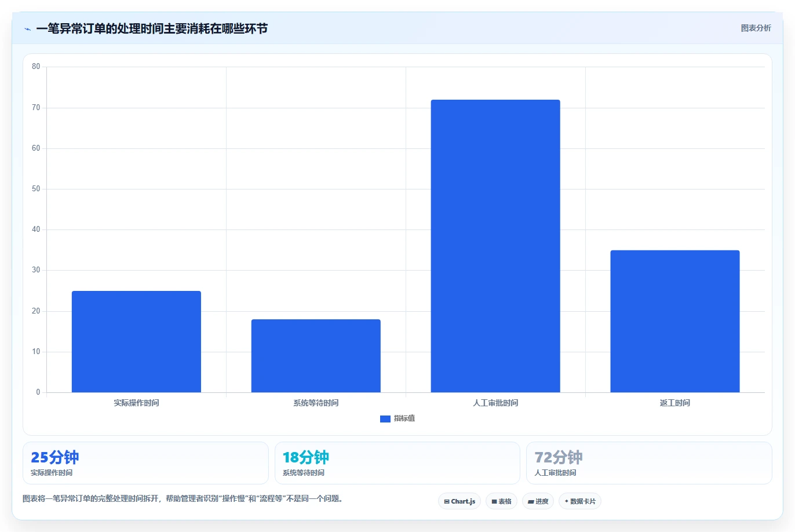
Task: Click the 表格 tag
Action: coord(501,501)
